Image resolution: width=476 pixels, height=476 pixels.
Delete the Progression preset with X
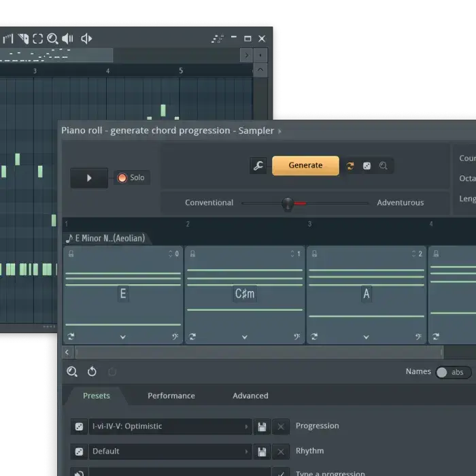pos(281,426)
